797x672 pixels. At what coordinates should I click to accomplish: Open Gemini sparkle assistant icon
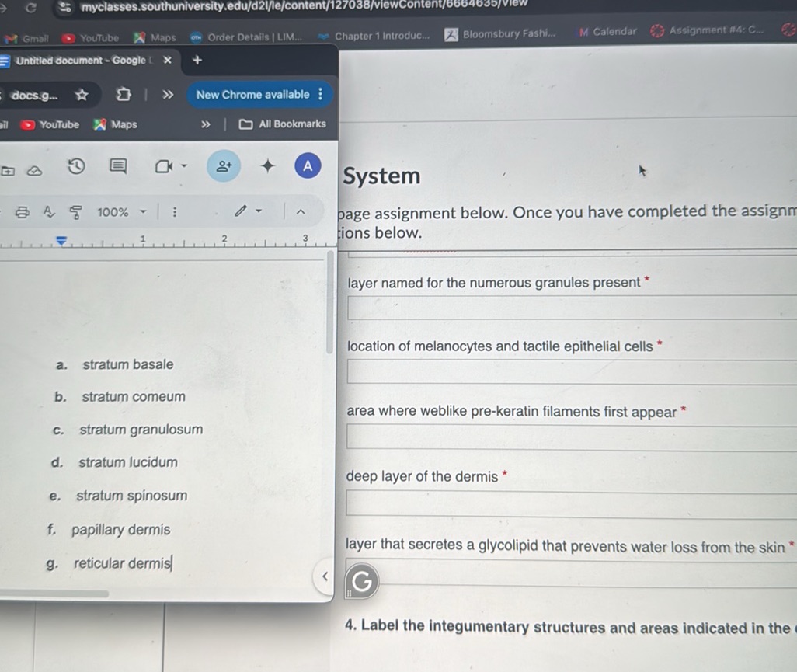[267, 166]
